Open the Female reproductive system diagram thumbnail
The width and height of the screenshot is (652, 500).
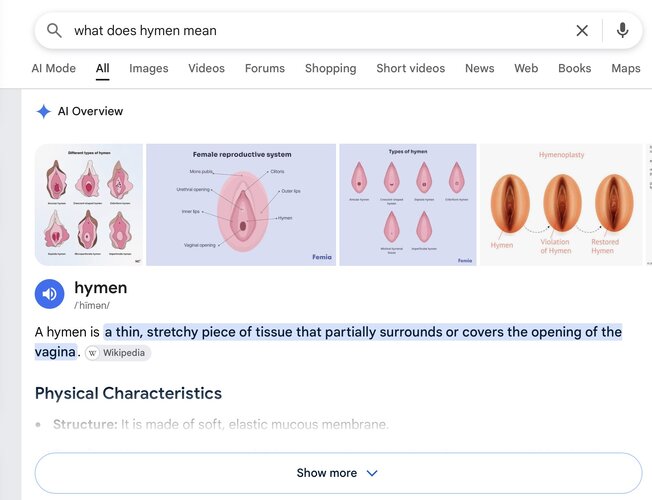click(241, 205)
